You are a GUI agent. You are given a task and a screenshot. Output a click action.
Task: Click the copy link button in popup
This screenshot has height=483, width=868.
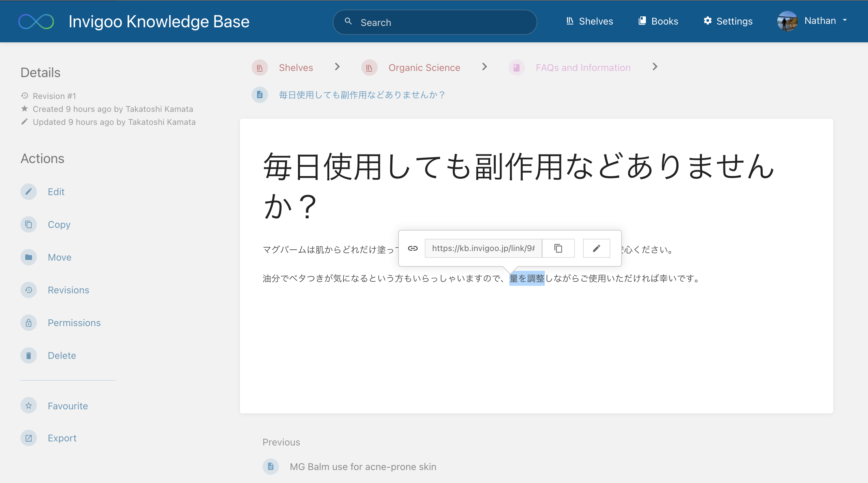558,248
